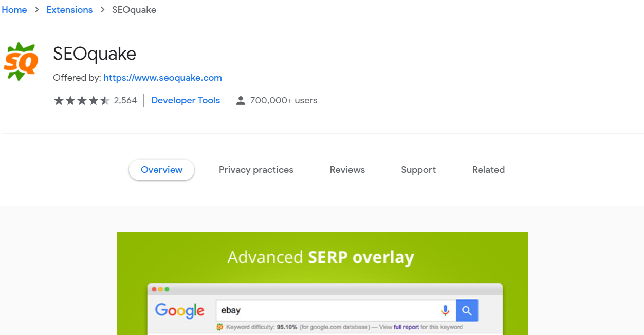Screen dimensions: 644x335
Task: Click the users person icon
Action: [240, 101]
